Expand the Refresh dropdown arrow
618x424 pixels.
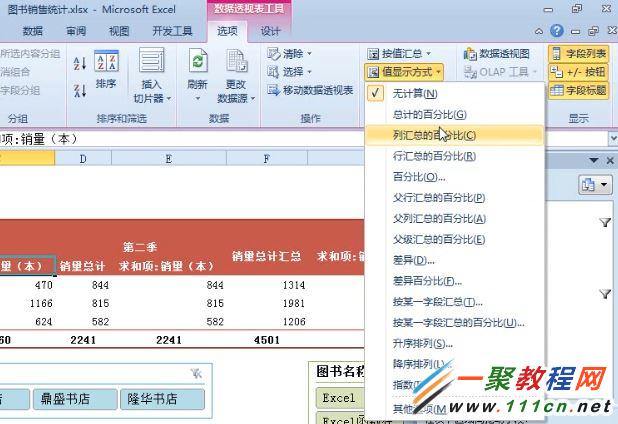pos(197,99)
